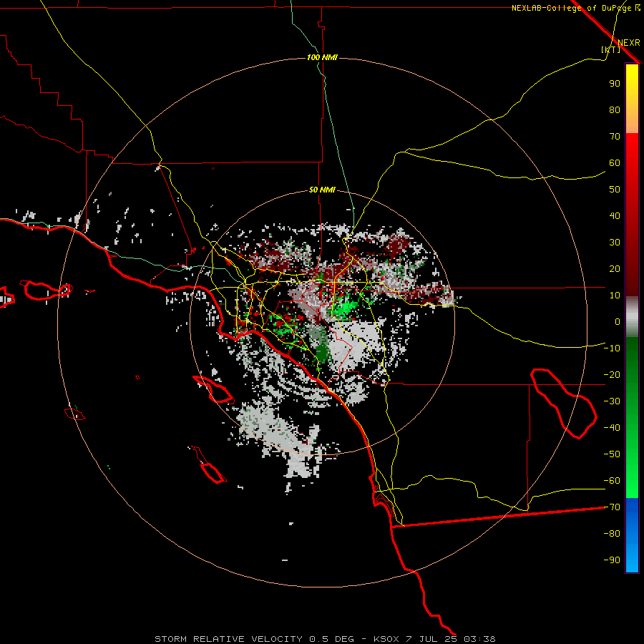
Task: Select the "-70" scale value
Action: (x=612, y=507)
